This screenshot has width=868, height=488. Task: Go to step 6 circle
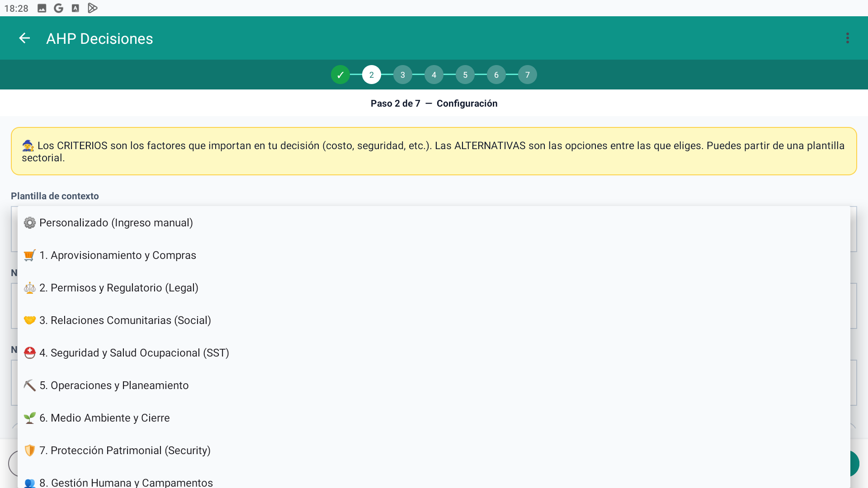496,75
